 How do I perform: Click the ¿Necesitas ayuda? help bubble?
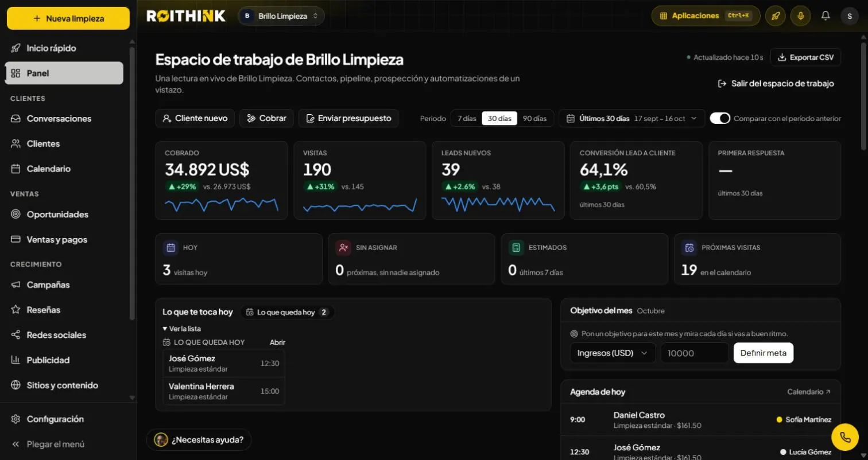pyautogui.click(x=199, y=440)
